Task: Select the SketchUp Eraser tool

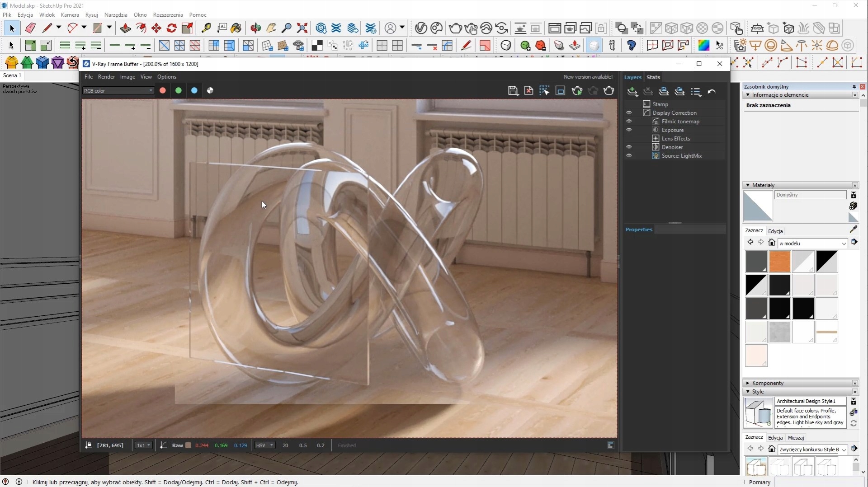Action: pos(30,28)
